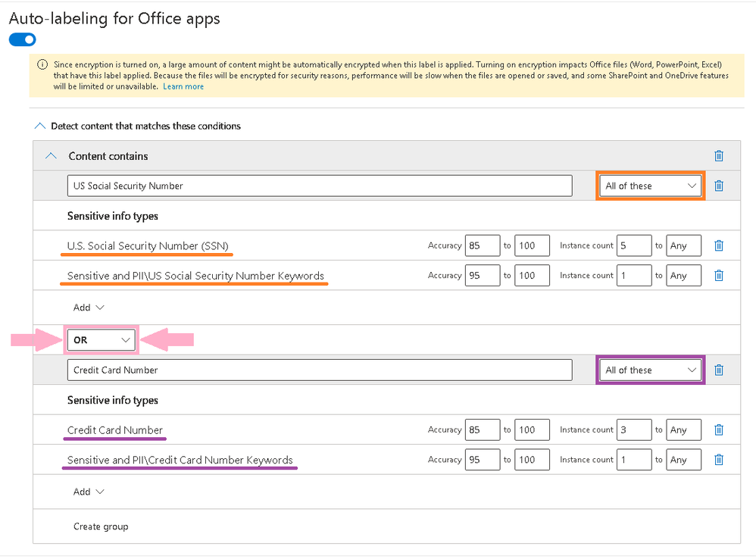
Task: Edit instance count 1 for SSN Keywords row
Action: click(634, 276)
